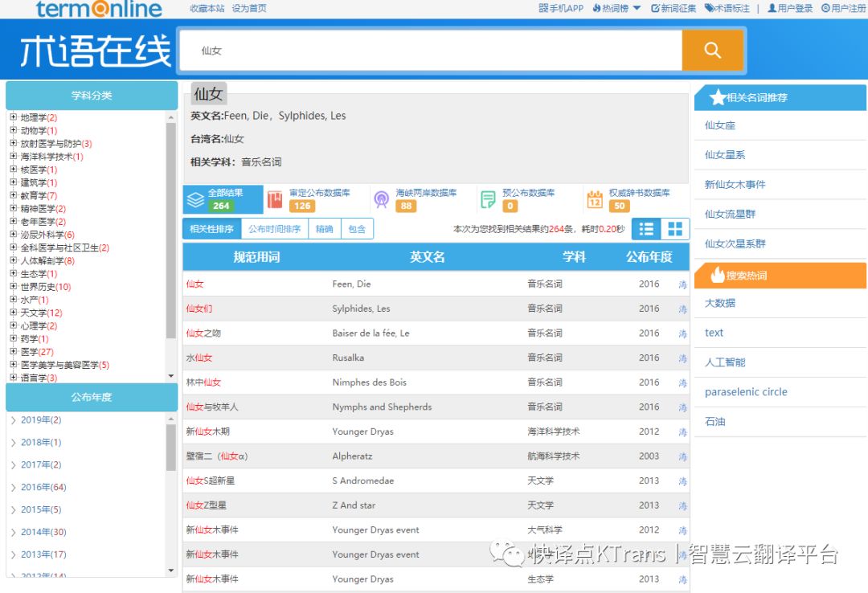Open hot search term 大数据
Image resolution: width=868 pixels, height=593 pixels.
[x=719, y=303]
